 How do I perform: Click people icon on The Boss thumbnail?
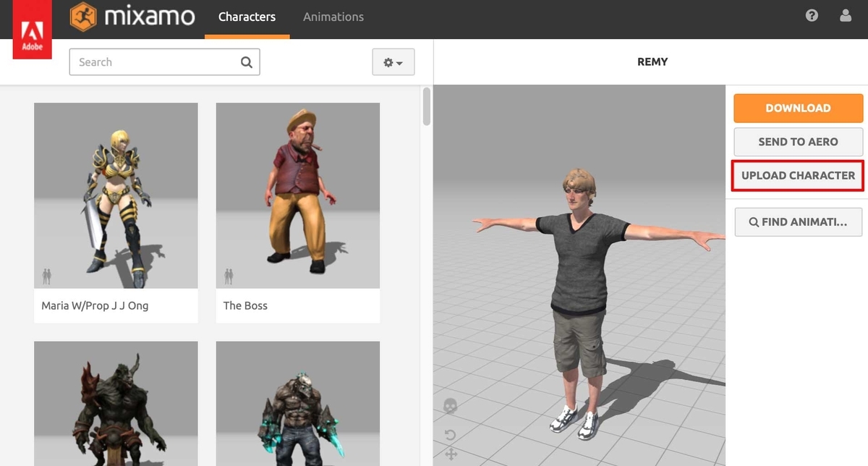(229, 276)
